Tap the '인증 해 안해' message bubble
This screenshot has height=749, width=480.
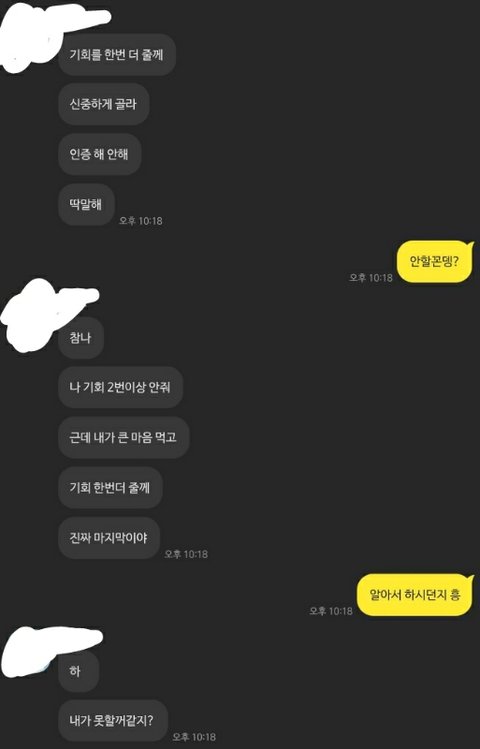click(x=99, y=154)
